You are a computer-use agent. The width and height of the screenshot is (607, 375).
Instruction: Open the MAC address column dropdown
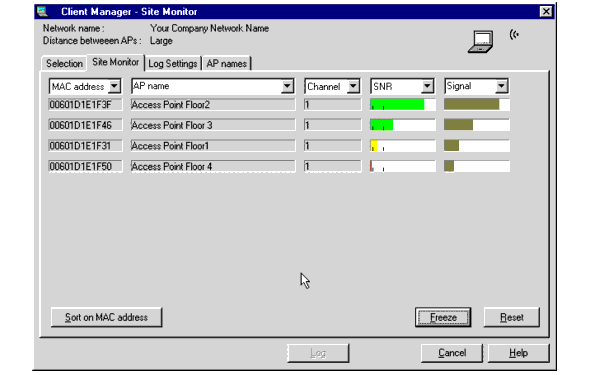click(115, 86)
